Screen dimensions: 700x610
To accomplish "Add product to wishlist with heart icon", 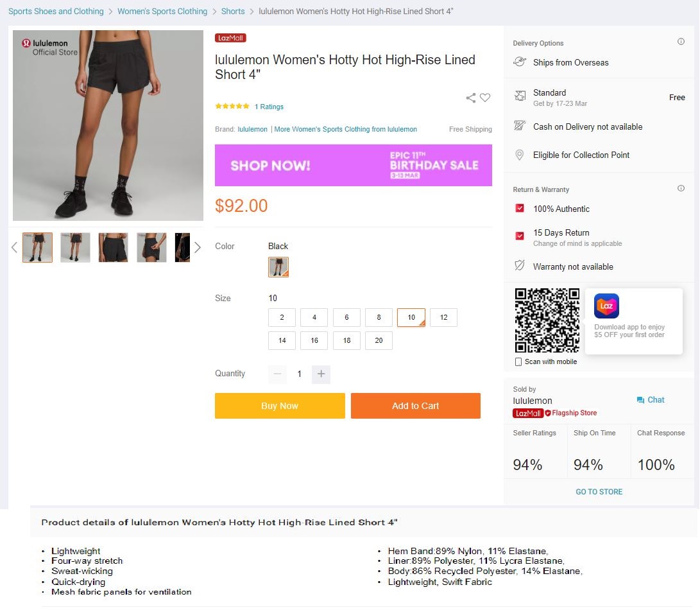I will [485, 98].
